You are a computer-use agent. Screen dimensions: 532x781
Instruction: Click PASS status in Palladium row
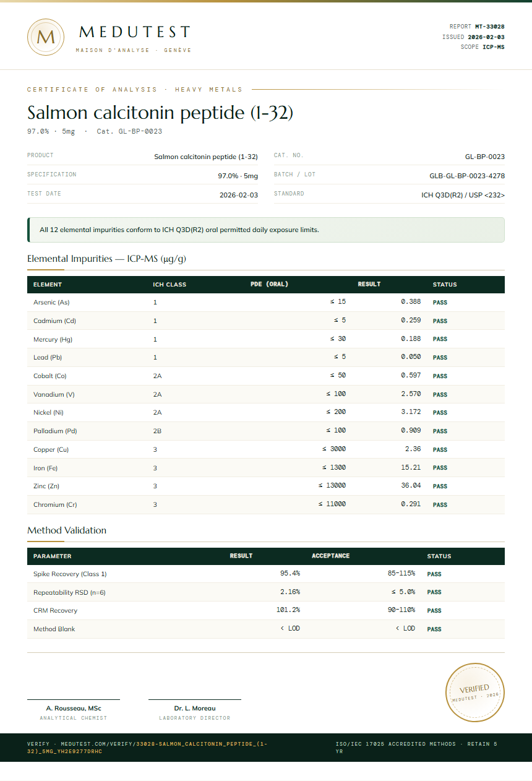440,431
